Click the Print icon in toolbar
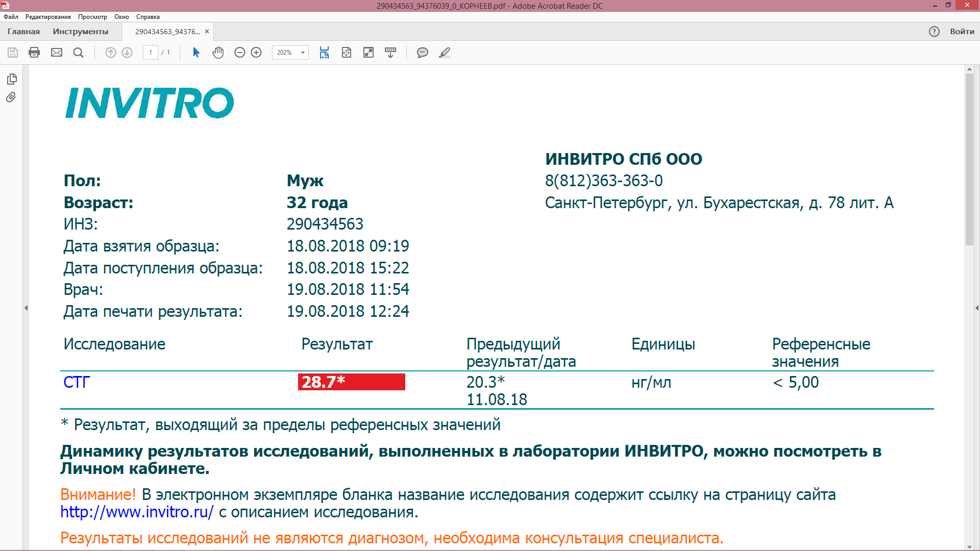 (34, 53)
